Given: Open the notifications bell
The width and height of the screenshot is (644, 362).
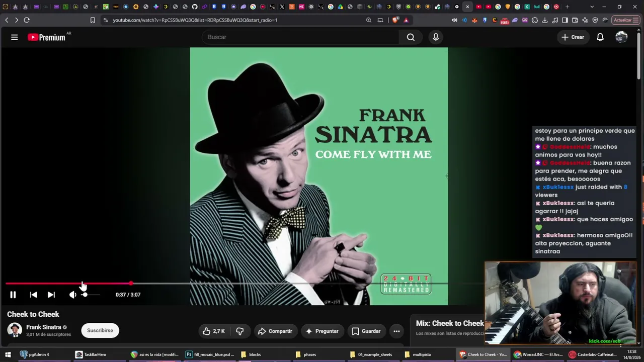Looking at the screenshot, I should point(600,37).
